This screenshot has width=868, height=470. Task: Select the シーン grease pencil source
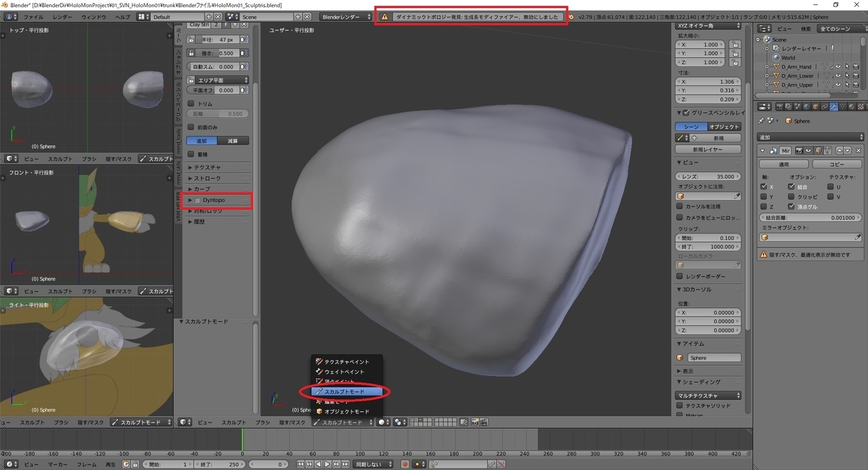click(691, 127)
